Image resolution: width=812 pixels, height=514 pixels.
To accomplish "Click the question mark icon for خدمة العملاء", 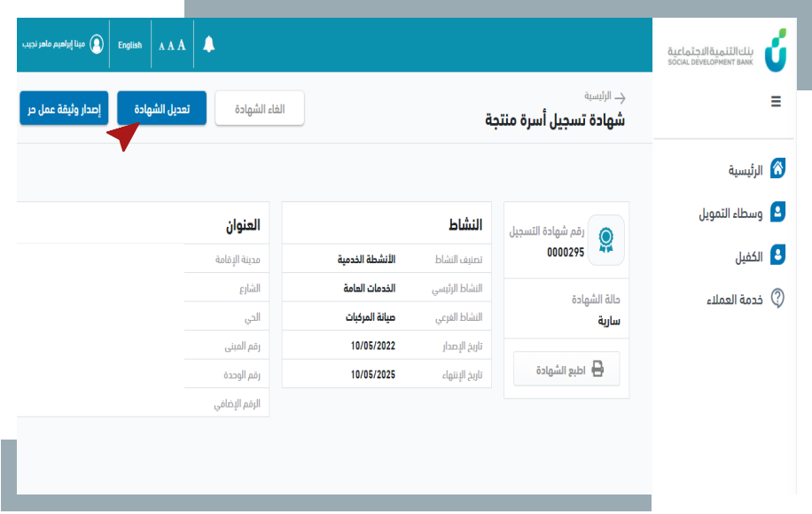I will point(777,298).
